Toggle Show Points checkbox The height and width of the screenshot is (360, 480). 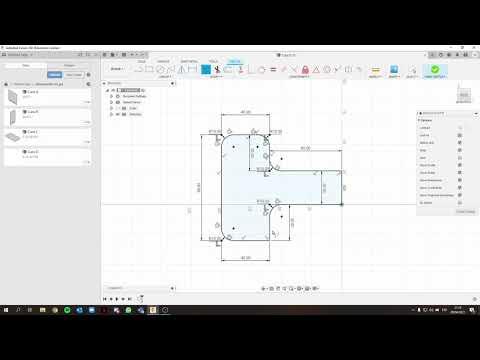click(460, 173)
